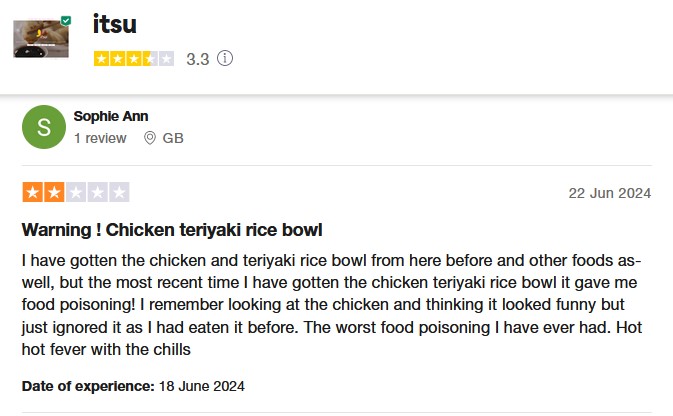Image resolution: width=673 pixels, height=416 pixels.
Task: Click the 3.3 TrustScore number
Action: click(x=197, y=59)
